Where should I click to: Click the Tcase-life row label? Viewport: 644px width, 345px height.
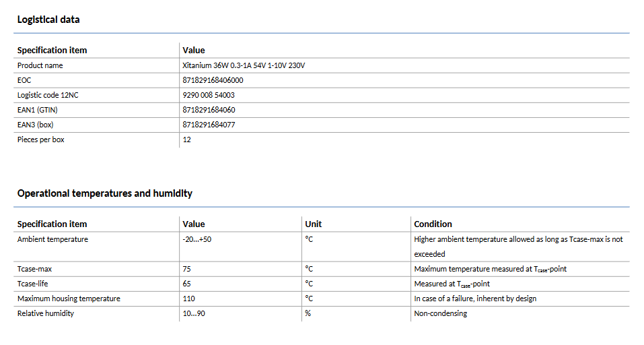coord(32,284)
